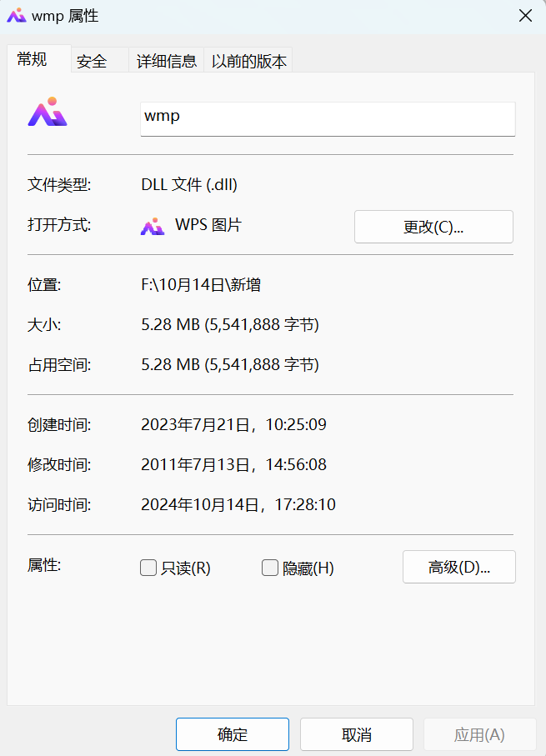Click inside the filename text field

coord(327,118)
